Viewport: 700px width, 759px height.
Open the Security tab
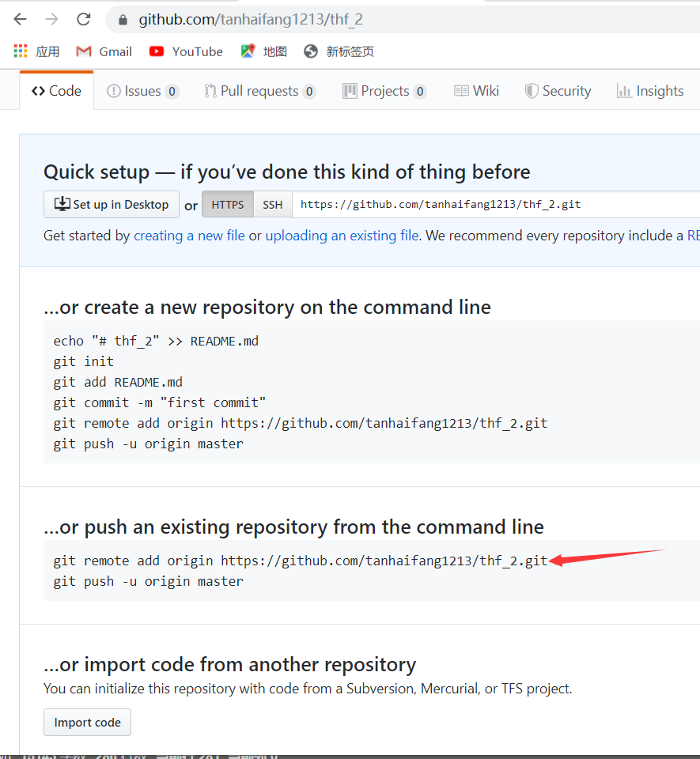tap(558, 91)
